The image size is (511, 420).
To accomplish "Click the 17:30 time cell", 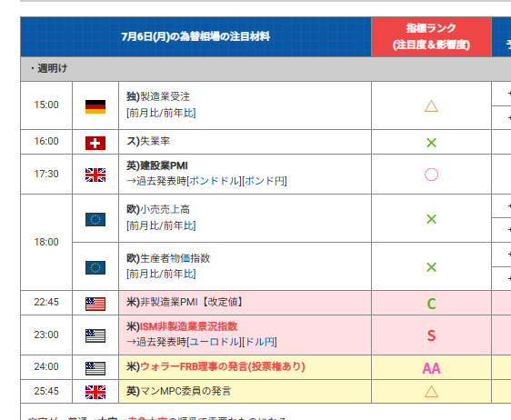I will 46,174.
